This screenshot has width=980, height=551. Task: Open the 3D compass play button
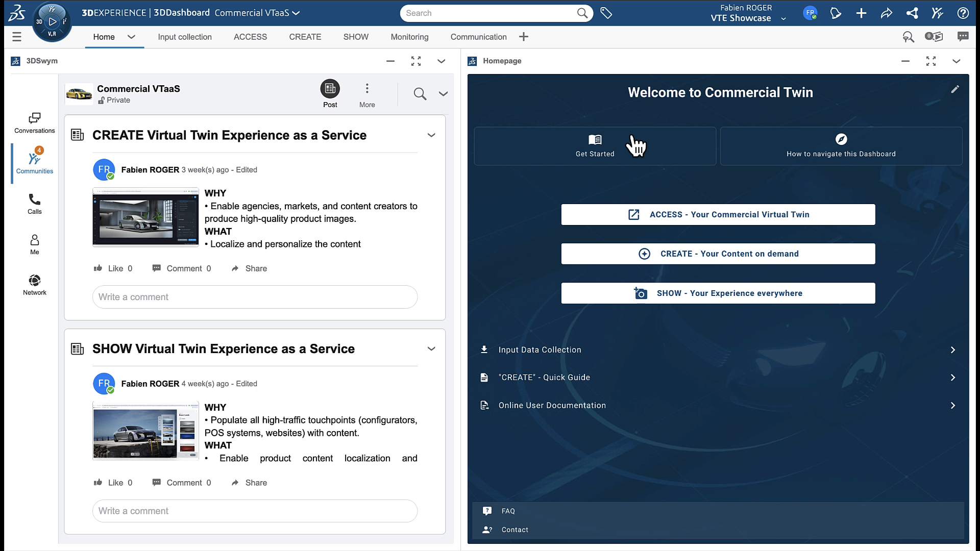[x=52, y=21]
